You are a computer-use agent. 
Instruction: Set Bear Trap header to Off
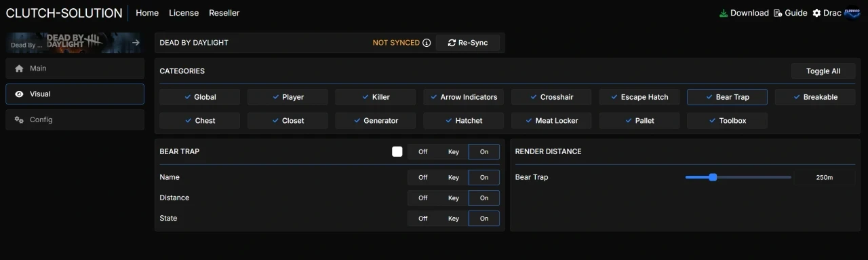coord(423,152)
